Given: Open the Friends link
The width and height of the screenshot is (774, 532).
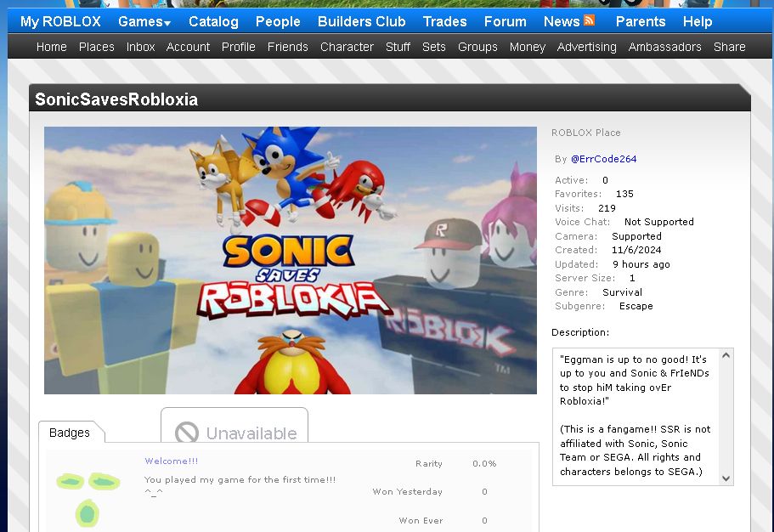Looking at the screenshot, I should [288, 47].
